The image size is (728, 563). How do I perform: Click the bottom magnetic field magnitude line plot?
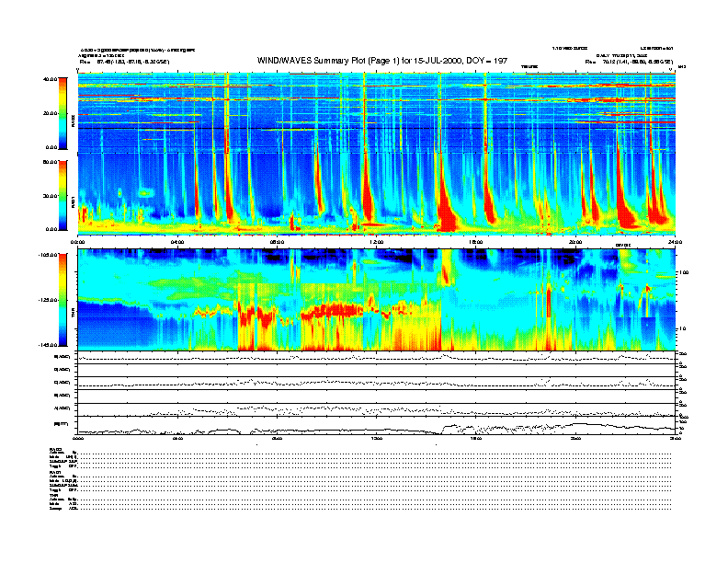[x=377, y=426]
